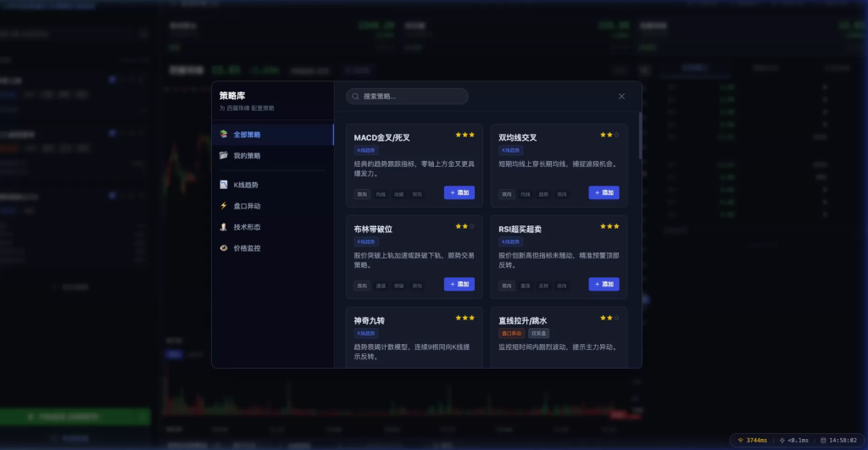Image resolution: width=868 pixels, height=450 pixels.
Task: Click the <0.1ms status bar indicator
Action: tap(793, 441)
